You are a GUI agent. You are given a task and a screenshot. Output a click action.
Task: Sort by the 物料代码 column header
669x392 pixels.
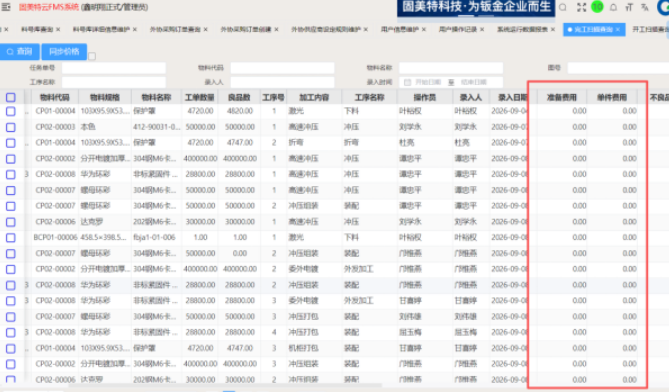55,97
